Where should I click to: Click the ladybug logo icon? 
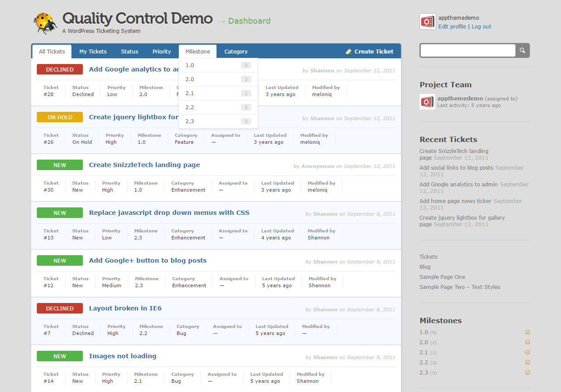point(45,23)
